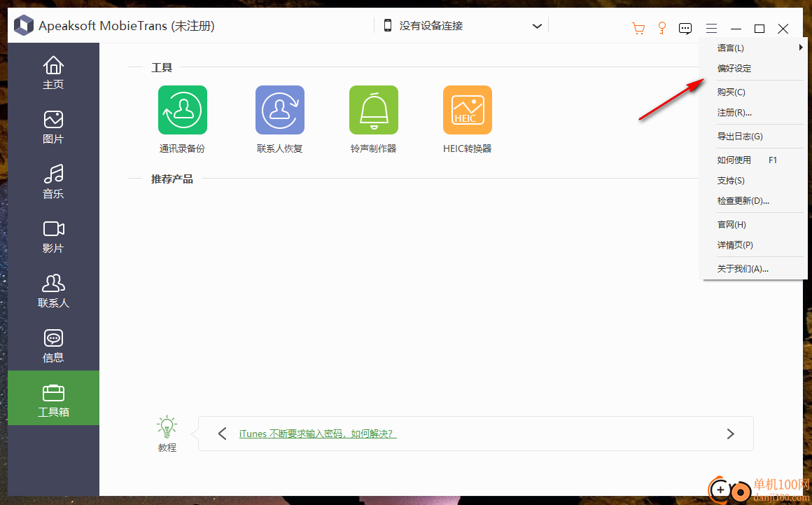Viewport: 812px width, 505px height.
Task: Select 注册(R)... menu entry
Action: click(x=753, y=112)
